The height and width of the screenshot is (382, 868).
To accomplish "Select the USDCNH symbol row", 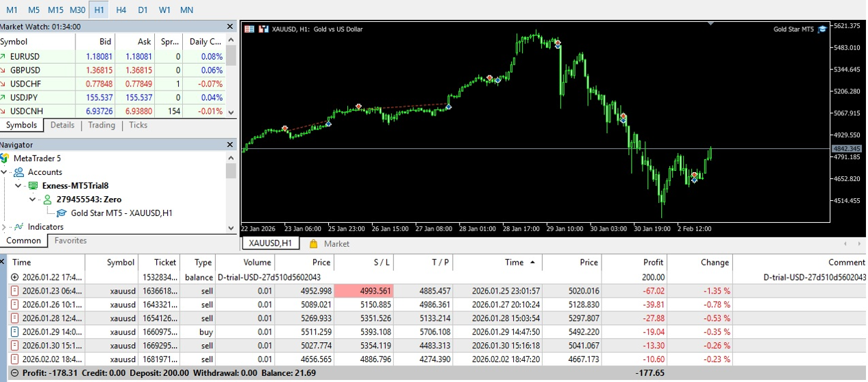I will point(113,111).
